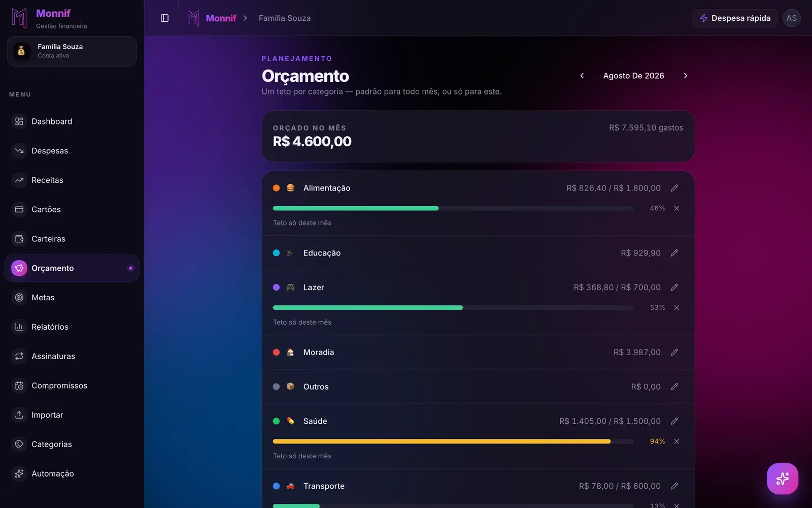The height and width of the screenshot is (508, 812).
Task: Click the Família Souza breadcrumb
Action: 285,18
